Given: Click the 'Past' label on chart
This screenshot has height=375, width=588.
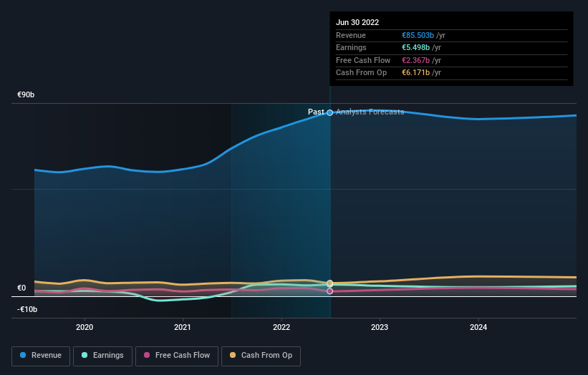Looking at the screenshot, I should (x=316, y=112).
